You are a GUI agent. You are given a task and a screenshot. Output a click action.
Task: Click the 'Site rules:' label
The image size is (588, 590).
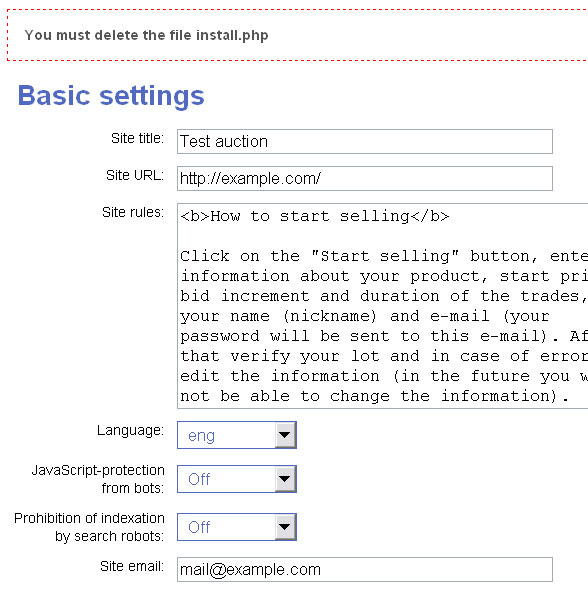tap(133, 212)
